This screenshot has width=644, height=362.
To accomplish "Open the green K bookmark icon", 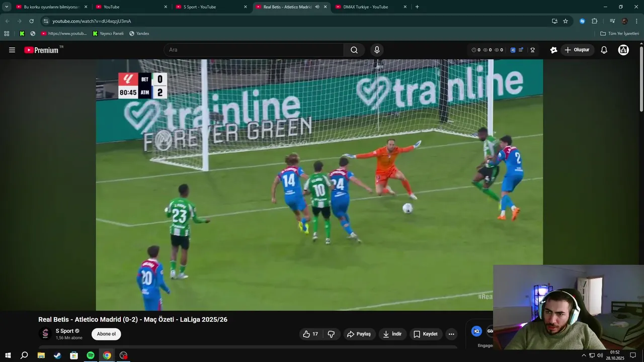I will click(22, 34).
